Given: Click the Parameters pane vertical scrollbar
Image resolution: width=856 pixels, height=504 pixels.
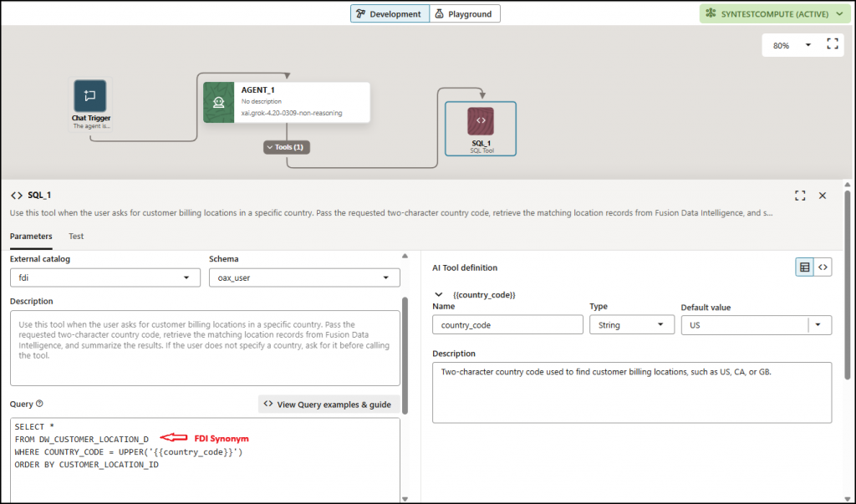Looking at the screenshot, I should pos(405,355).
